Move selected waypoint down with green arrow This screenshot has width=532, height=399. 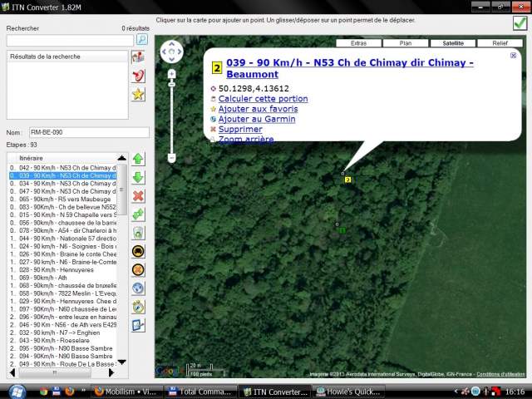138,177
